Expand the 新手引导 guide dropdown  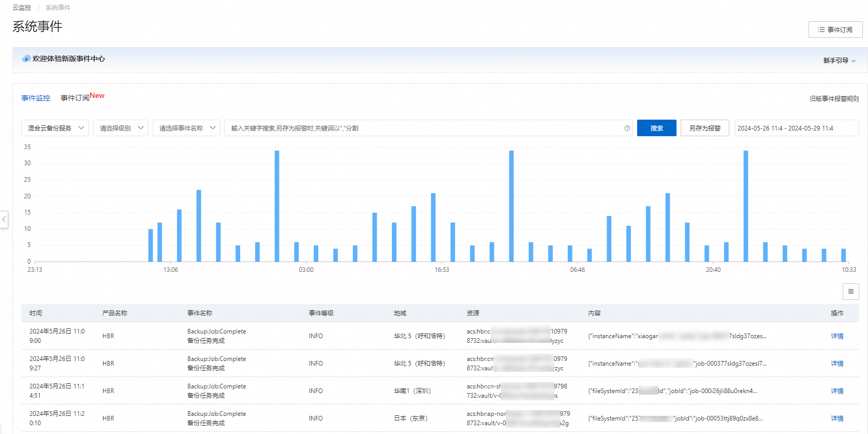coord(839,61)
